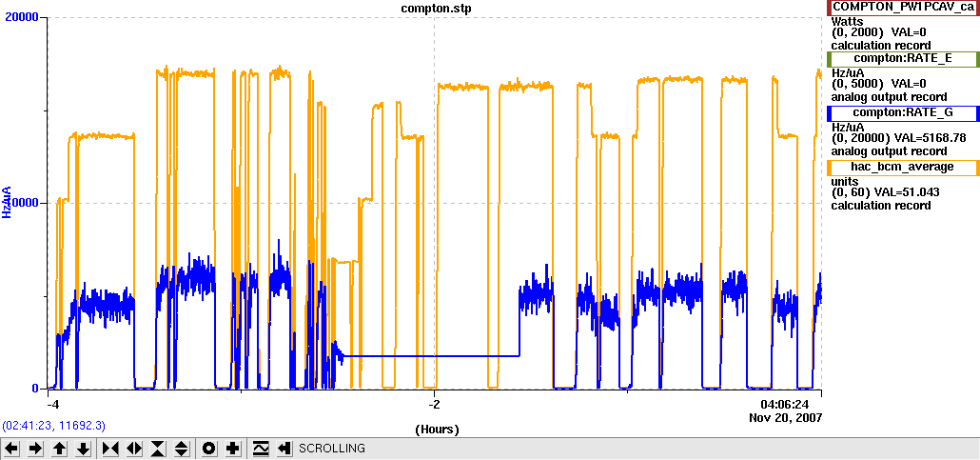The height and width of the screenshot is (460, 980).
Task: Click the Nov 20, 2007 date label
Action: 786,417
